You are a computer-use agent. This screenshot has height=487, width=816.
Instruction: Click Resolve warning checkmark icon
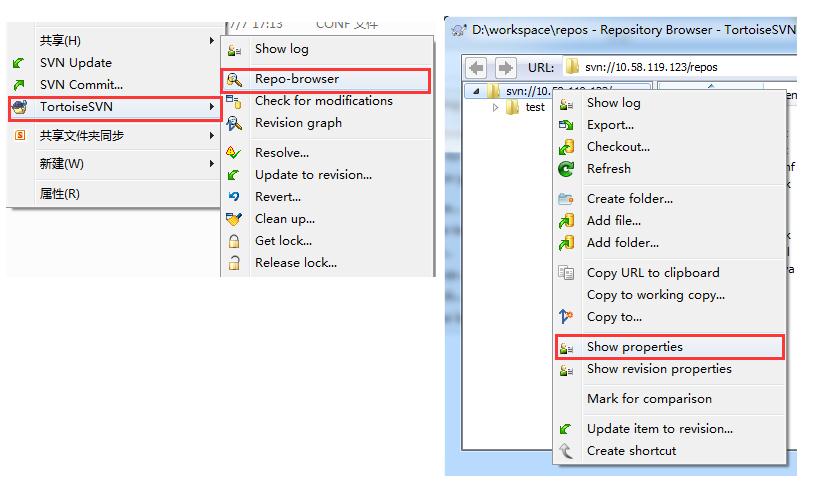point(233,153)
